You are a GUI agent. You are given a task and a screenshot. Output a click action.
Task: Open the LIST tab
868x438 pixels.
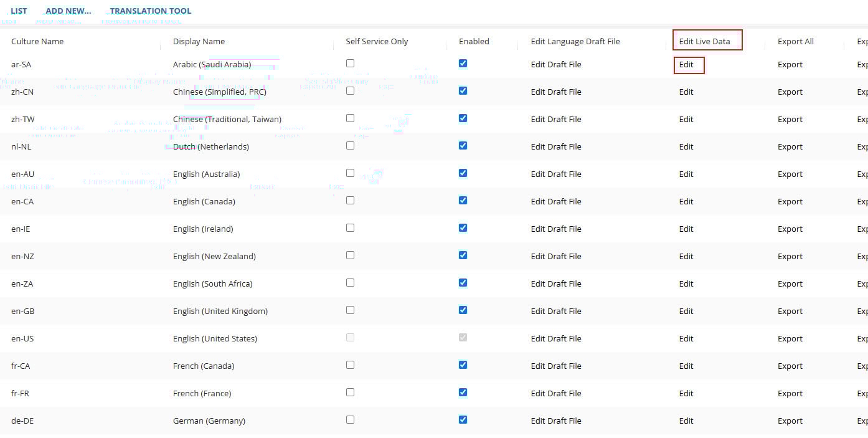19,11
